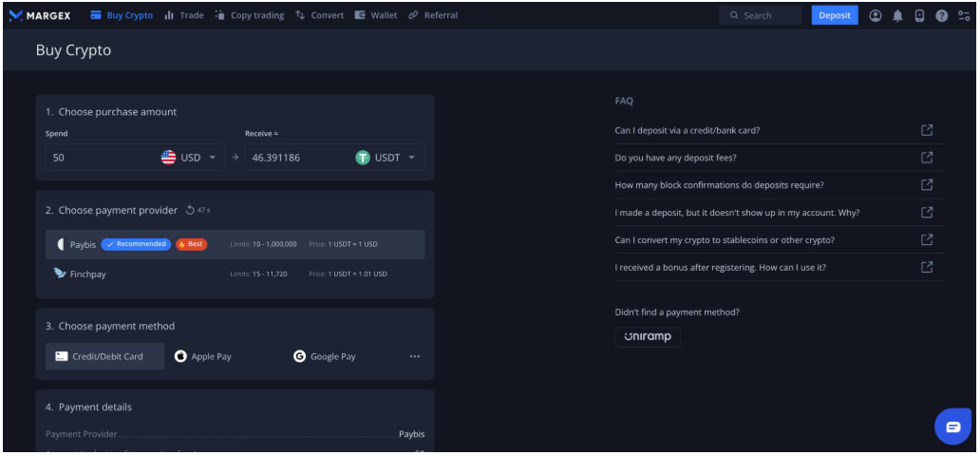980x455 pixels.
Task: Show more payment methods via ellipsis
Action: click(415, 356)
